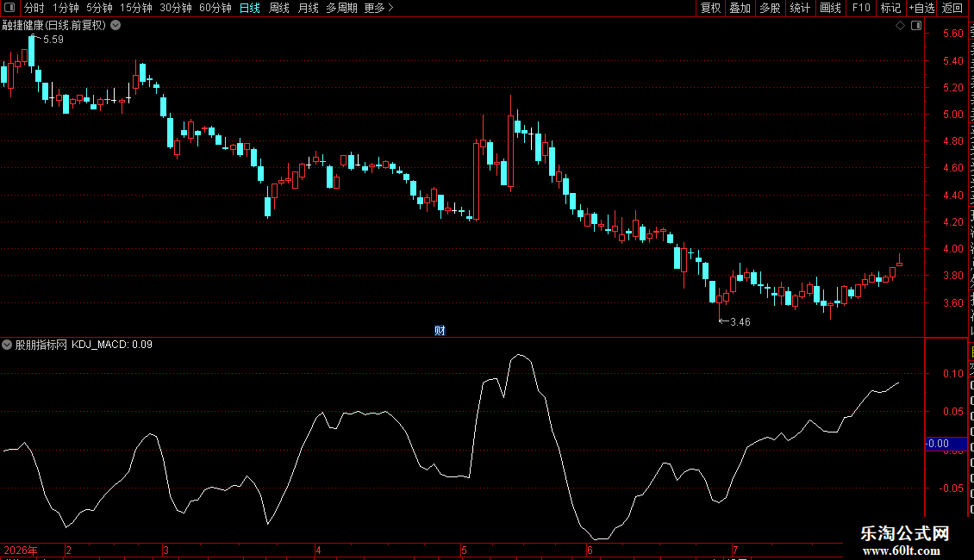Click the diamond icon above the price axis

(900, 26)
